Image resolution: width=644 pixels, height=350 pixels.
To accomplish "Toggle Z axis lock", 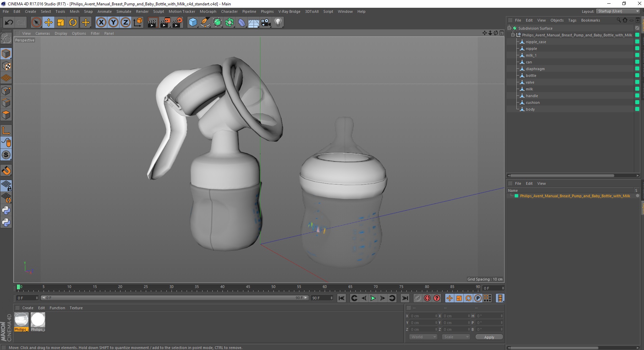I will pos(126,23).
